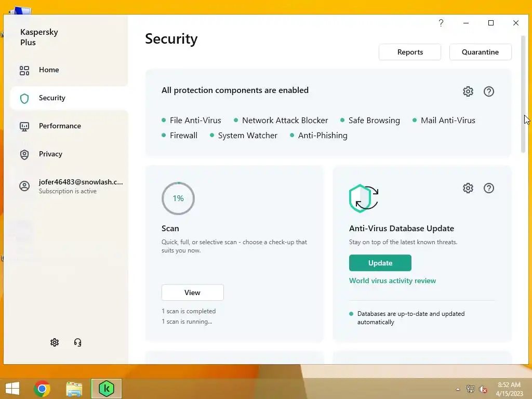This screenshot has width=532, height=399.
Task: Open the Home section in sidebar
Action: [x=69, y=70]
